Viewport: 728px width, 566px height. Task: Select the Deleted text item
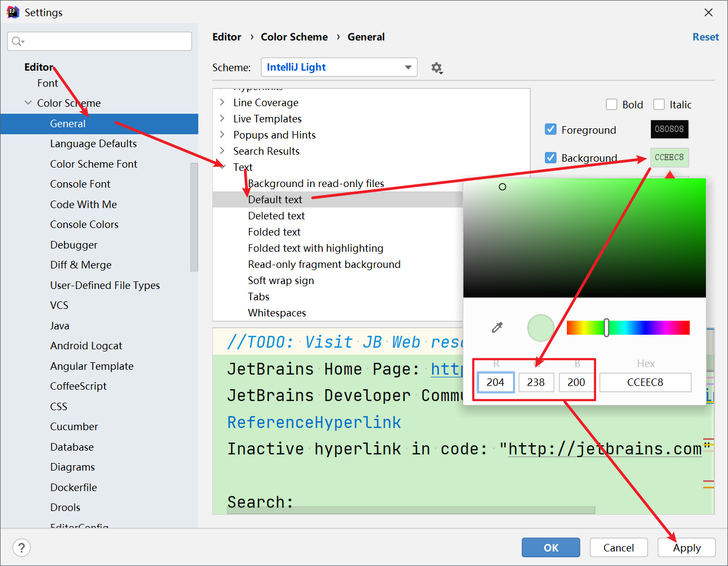pyautogui.click(x=276, y=216)
